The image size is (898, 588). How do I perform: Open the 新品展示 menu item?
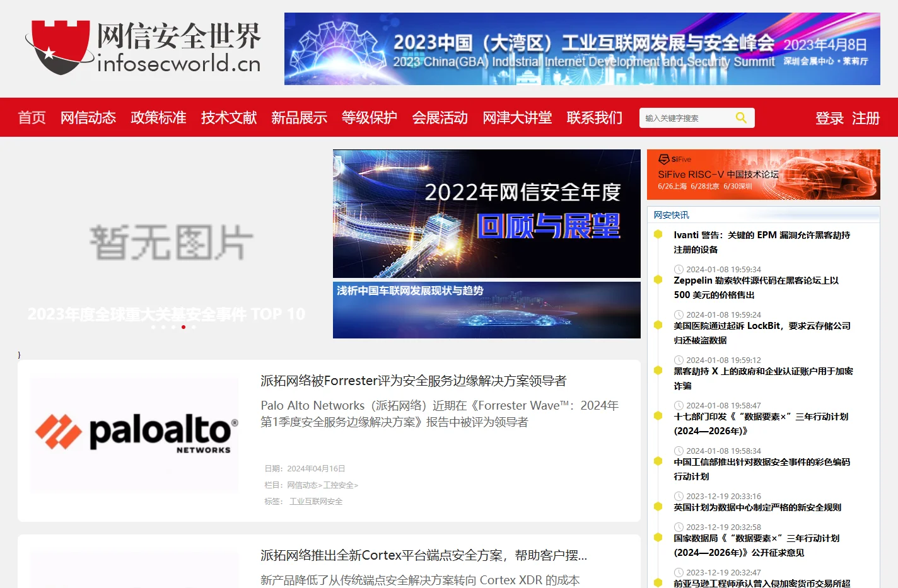299,118
